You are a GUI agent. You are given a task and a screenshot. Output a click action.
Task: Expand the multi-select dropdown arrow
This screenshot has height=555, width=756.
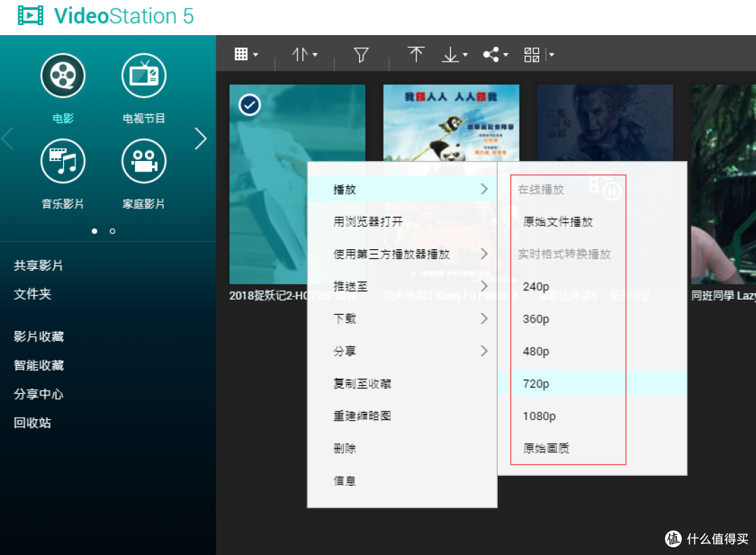(552, 55)
